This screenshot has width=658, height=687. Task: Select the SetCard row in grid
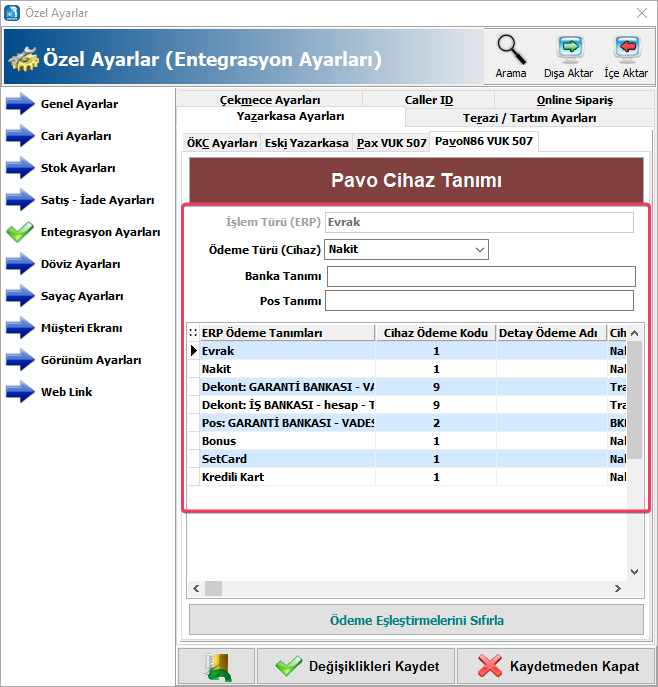[407, 459]
